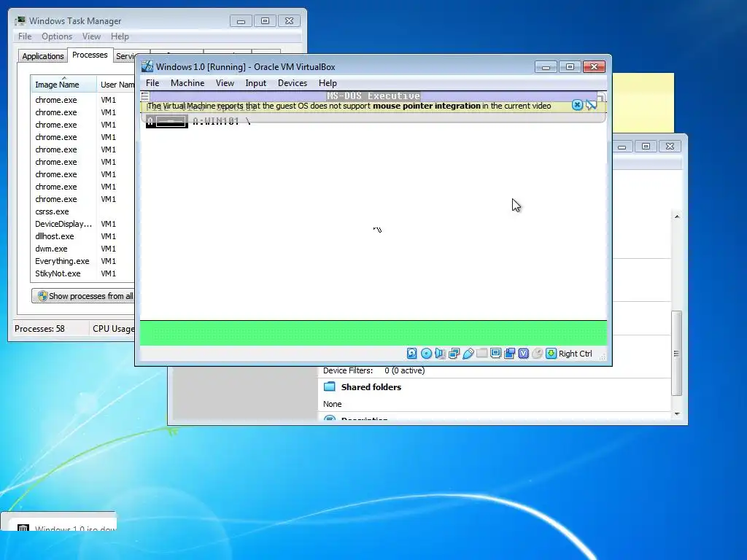Image resolution: width=747 pixels, height=560 pixels.
Task: Click the Task Manager title bar icon
Action: coord(20,21)
